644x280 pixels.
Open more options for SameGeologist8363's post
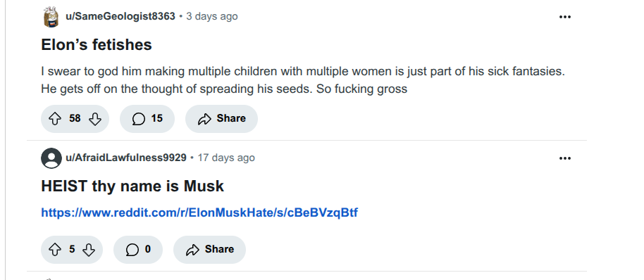564,17
